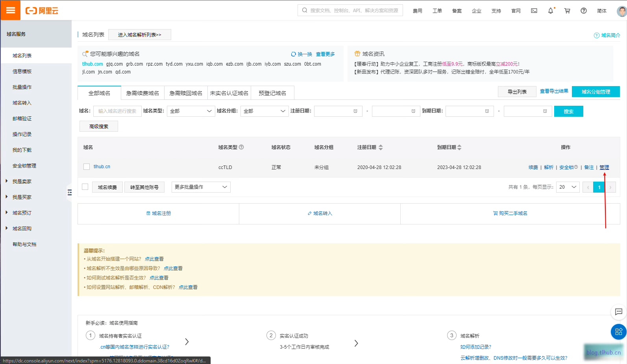Open the 域名类型 dropdown
This screenshot has width=627, height=364.
[x=191, y=111]
